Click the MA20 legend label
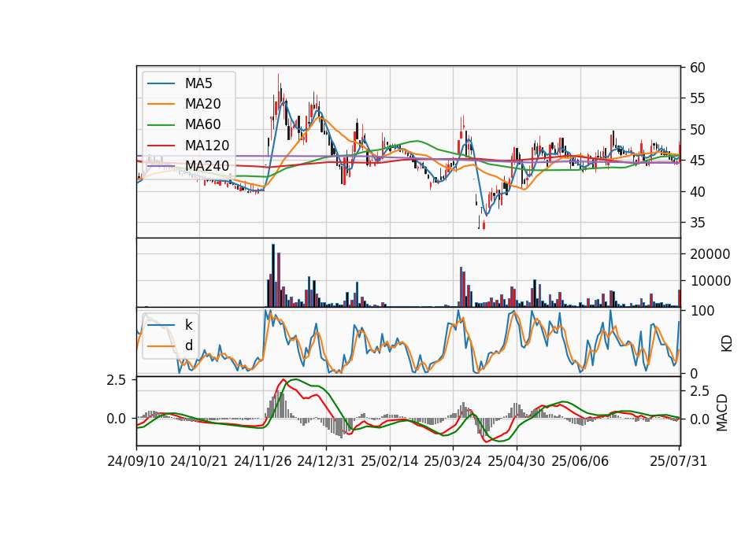Screen dimensions: 756x543 tap(202, 104)
